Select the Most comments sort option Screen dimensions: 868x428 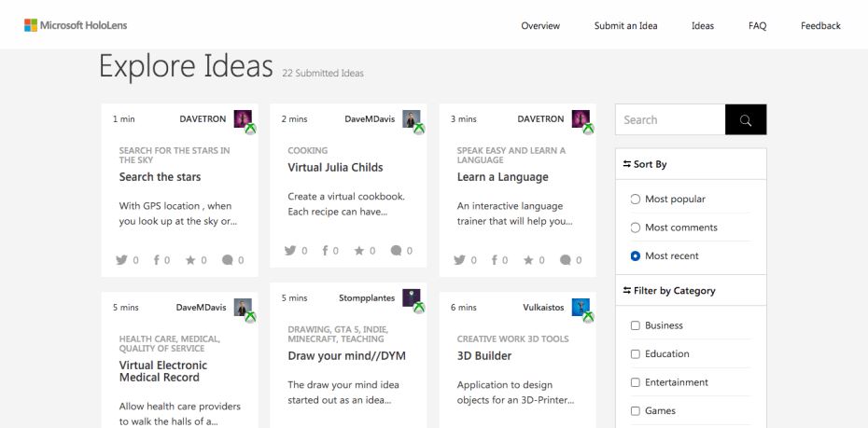[x=636, y=227]
